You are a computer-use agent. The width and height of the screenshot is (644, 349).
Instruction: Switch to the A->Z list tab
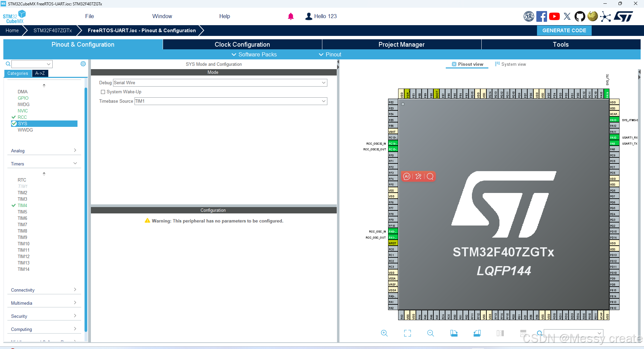tap(40, 73)
